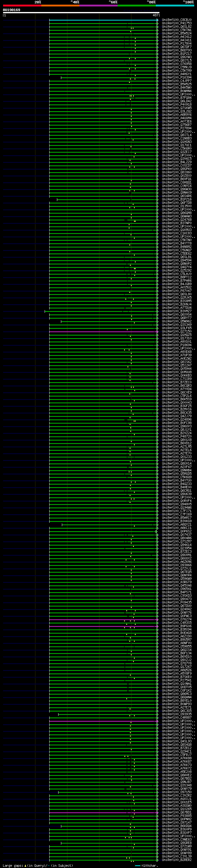The height and width of the screenshot is (868, 197).
Task: Click the purple alignment bar for UniRef100_B9PG06
Action: pyautogui.click(x=104, y=626)
